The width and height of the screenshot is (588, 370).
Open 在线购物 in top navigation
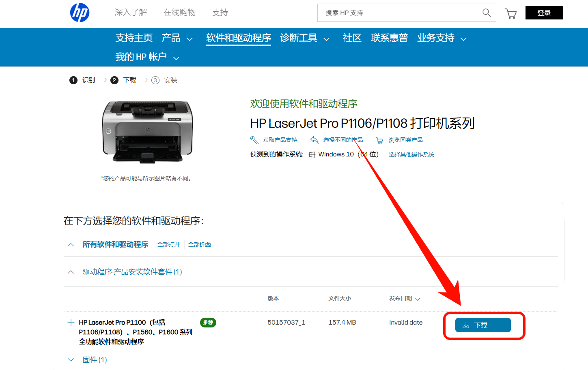click(x=179, y=13)
